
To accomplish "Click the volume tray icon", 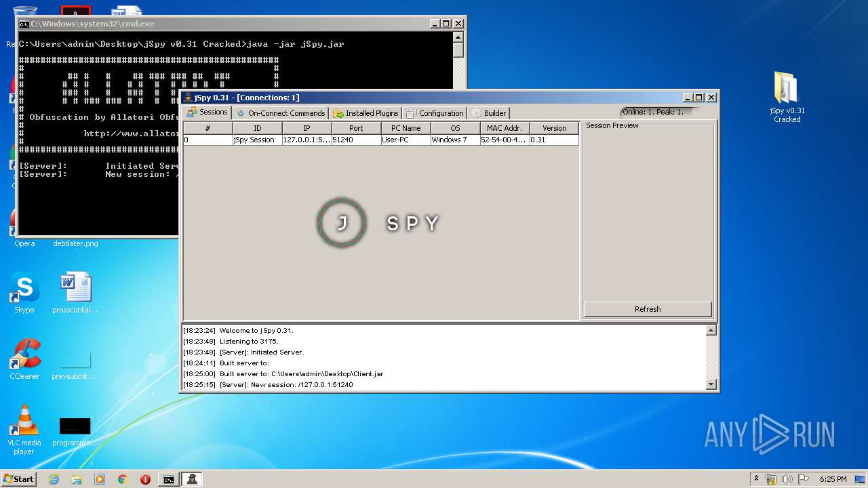I will (787, 479).
